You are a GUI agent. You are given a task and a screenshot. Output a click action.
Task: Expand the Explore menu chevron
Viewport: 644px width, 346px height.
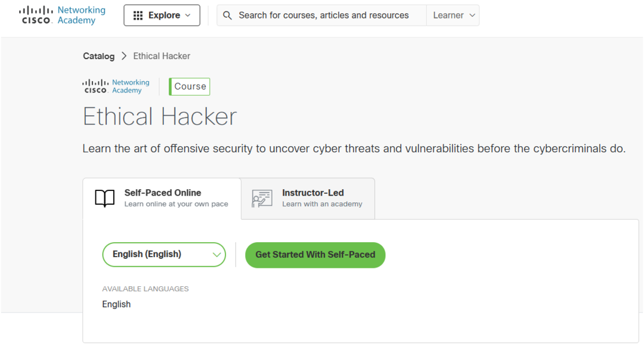coord(188,16)
